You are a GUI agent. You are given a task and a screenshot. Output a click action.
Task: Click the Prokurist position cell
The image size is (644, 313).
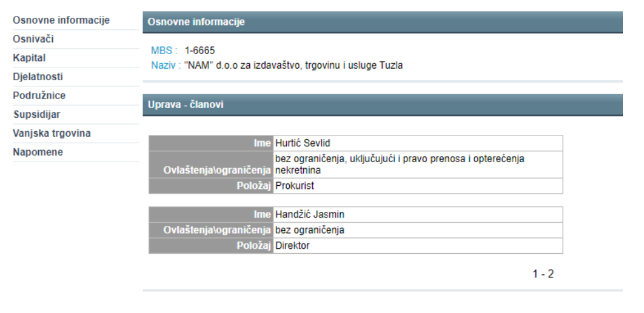[x=295, y=186]
